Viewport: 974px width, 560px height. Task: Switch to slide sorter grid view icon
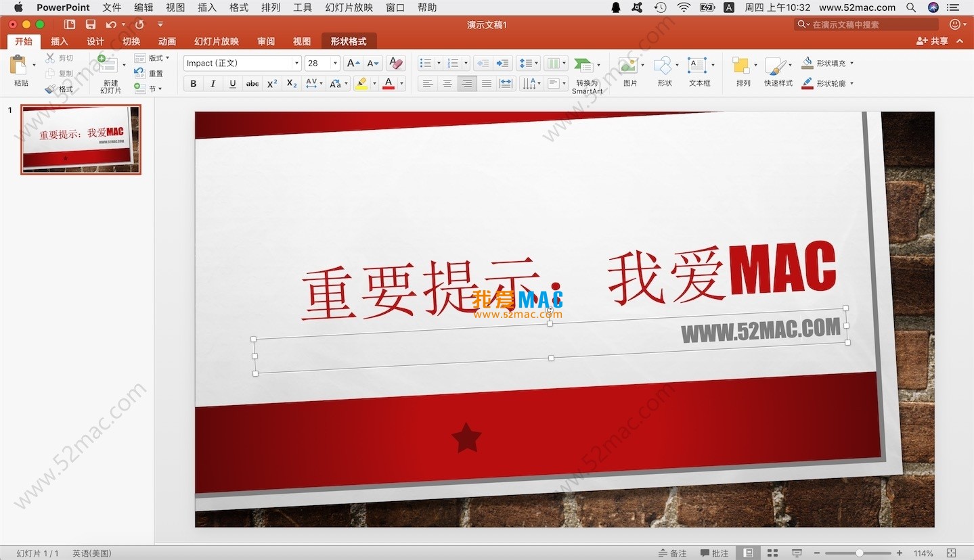(x=772, y=553)
